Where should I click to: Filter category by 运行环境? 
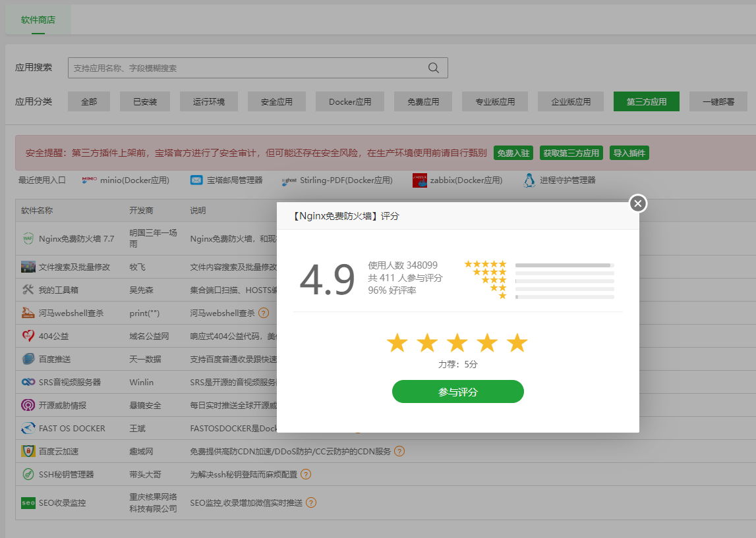[209, 101]
